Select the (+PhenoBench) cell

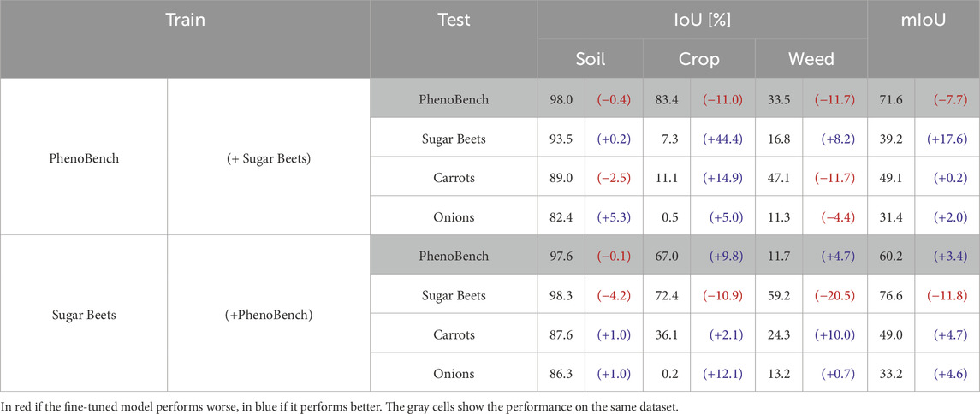coord(269,315)
